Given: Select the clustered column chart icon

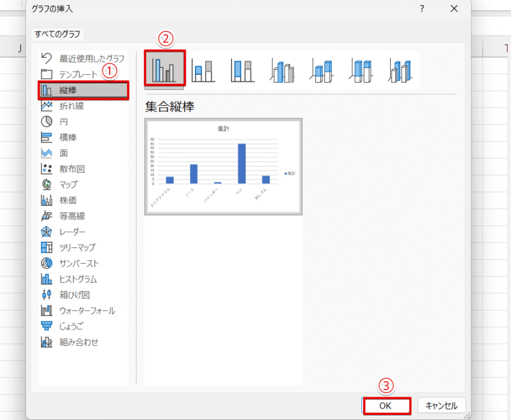Looking at the screenshot, I should [x=165, y=69].
